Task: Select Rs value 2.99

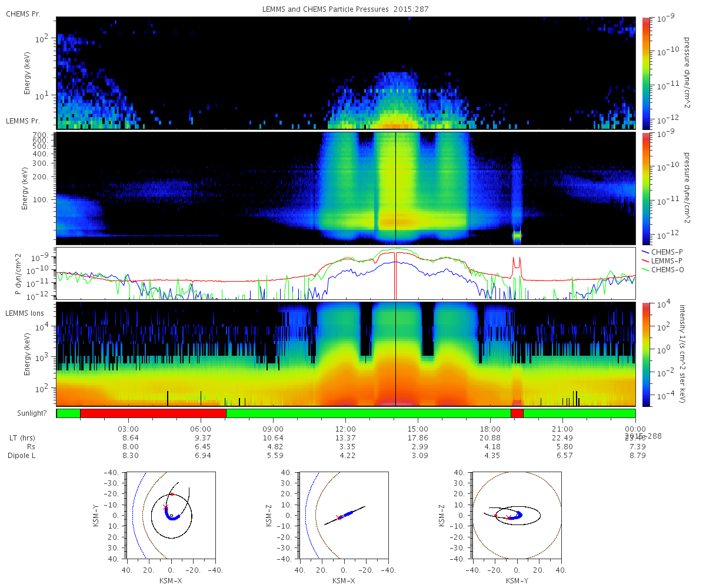Action: pyautogui.click(x=420, y=446)
